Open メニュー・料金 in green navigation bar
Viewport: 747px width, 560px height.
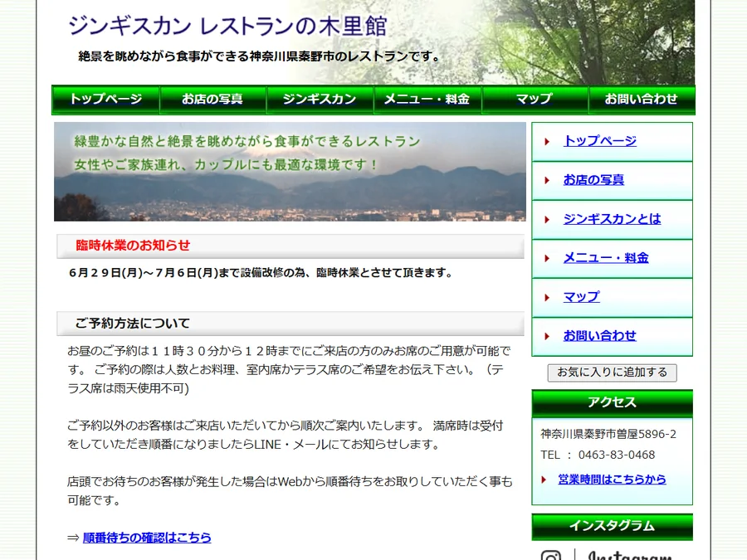tap(427, 100)
